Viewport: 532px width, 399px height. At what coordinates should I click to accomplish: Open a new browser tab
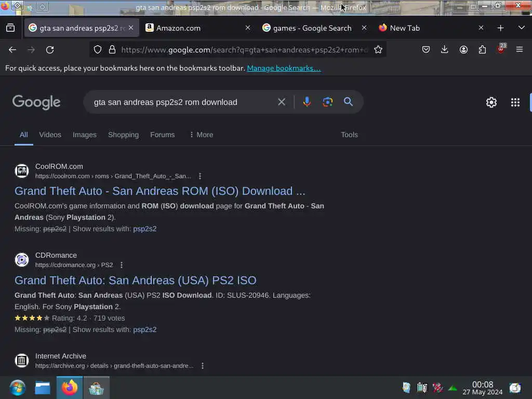(500, 28)
